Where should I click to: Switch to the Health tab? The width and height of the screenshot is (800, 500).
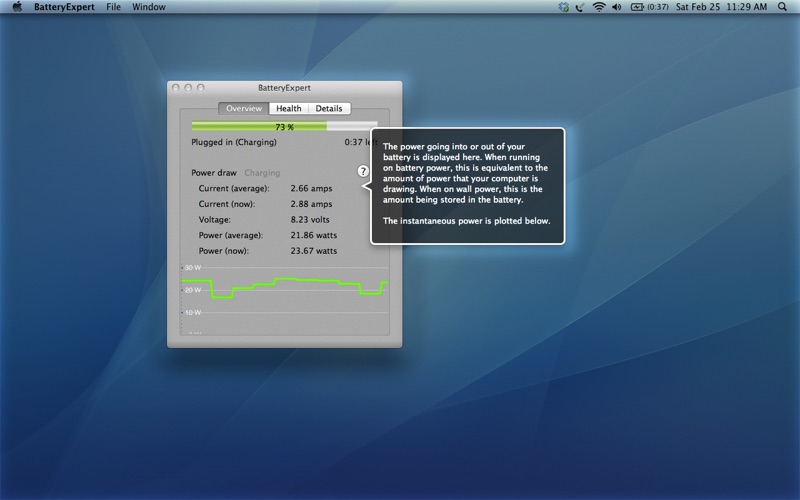[289, 108]
